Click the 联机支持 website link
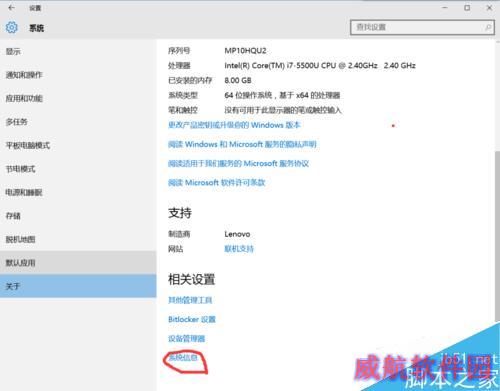 239,249
